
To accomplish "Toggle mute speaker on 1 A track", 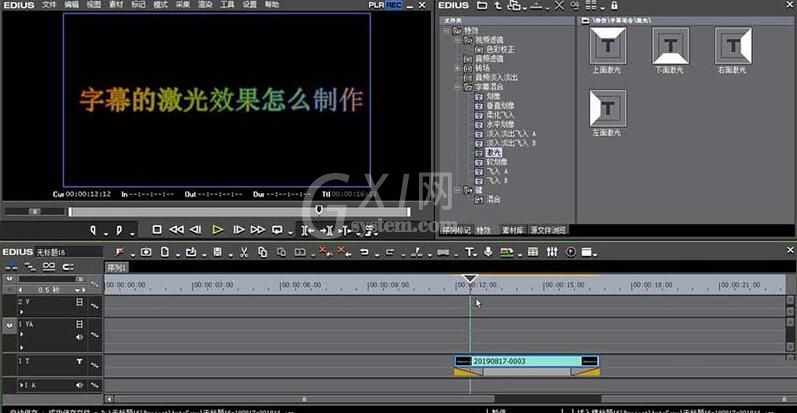I will click(79, 386).
